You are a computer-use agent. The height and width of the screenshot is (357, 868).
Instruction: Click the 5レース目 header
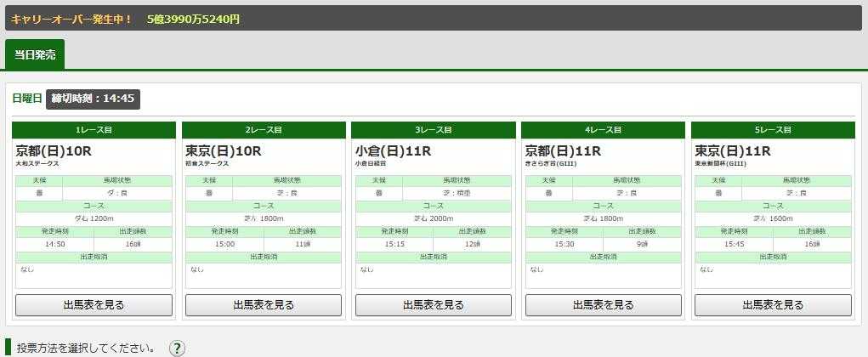tap(773, 130)
